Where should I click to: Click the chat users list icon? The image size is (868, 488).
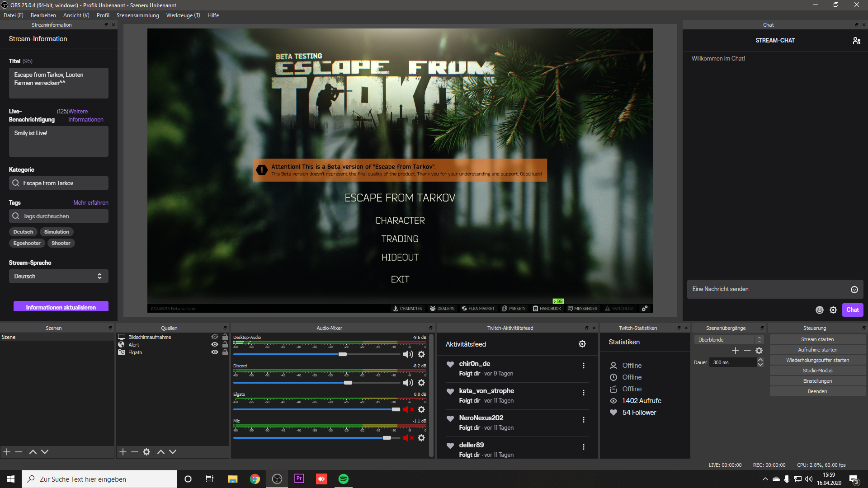[856, 41]
